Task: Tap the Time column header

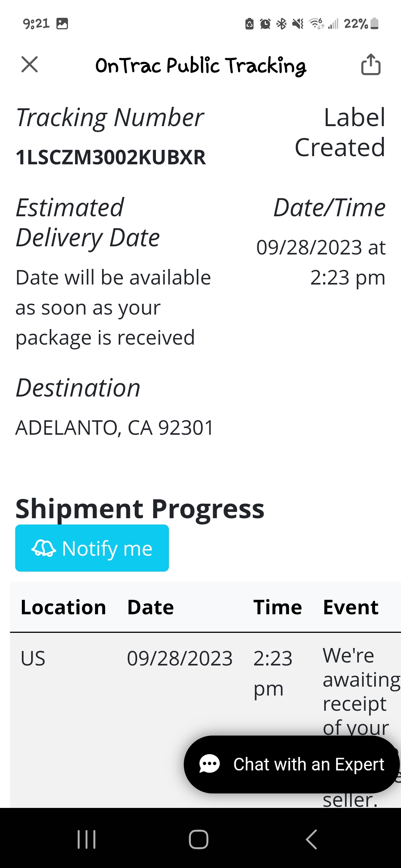Action: click(277, 608)
